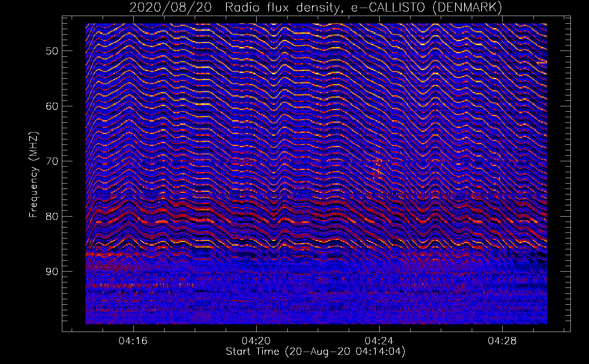
Task: Click the 'Start Time (20-Aug-20 04:14:04)' label
Action: click(x=316, y=352)
